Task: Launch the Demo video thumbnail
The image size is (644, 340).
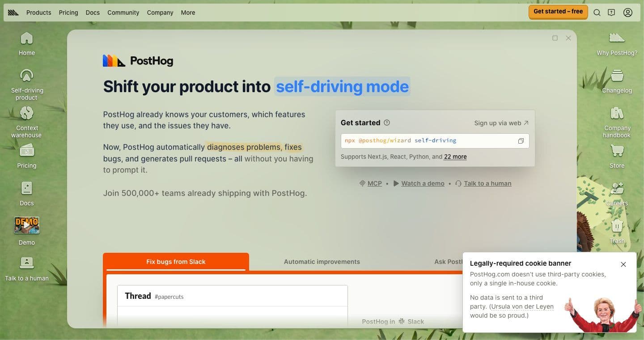Action: click(x=27, y=225)
